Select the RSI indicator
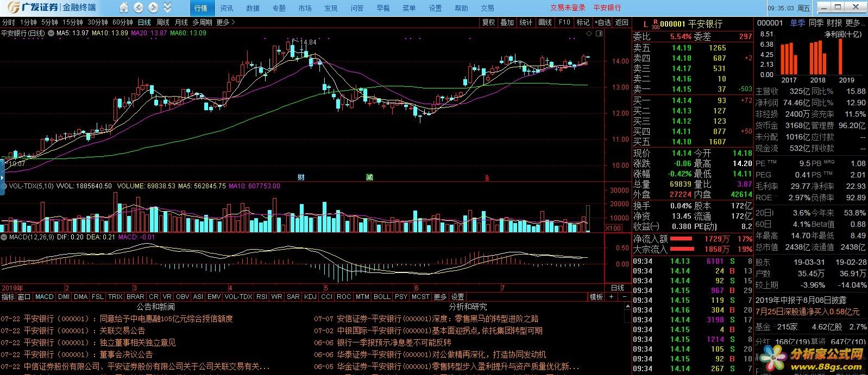Viewport: 868px width, 375px height. (262, 297)
